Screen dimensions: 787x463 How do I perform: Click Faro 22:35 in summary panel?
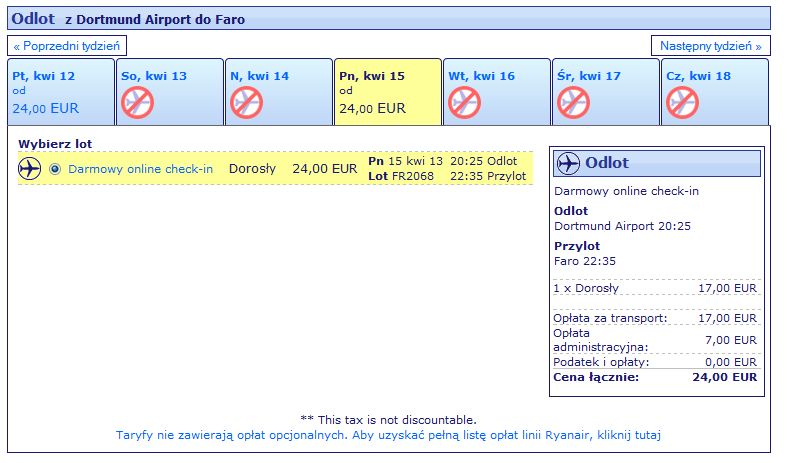tap(585, 261)
